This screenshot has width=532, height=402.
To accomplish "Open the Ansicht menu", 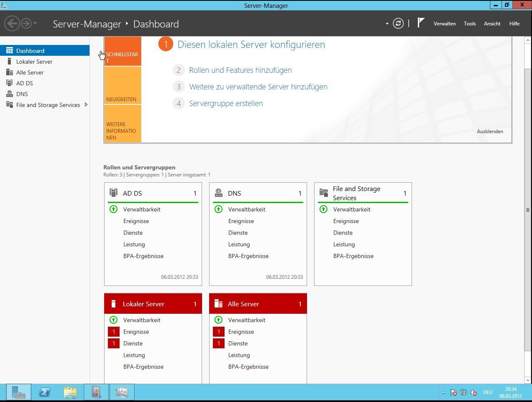I will [492, 24].
